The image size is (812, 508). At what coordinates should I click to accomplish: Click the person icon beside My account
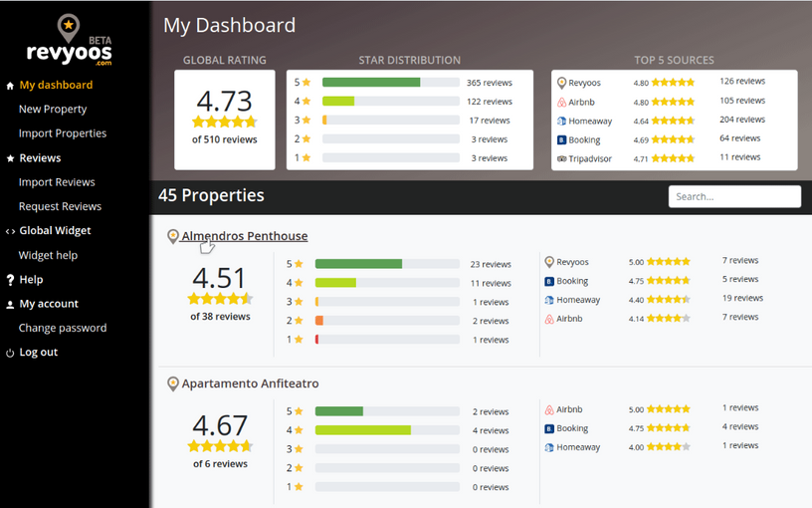click(x=10, y=305)
